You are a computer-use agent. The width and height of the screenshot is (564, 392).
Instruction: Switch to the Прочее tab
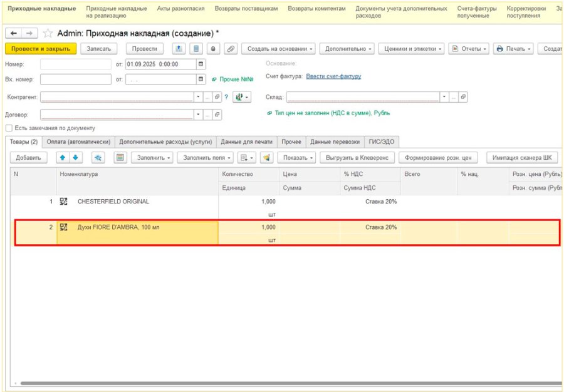pyautogui.click(x=291, y=142)
